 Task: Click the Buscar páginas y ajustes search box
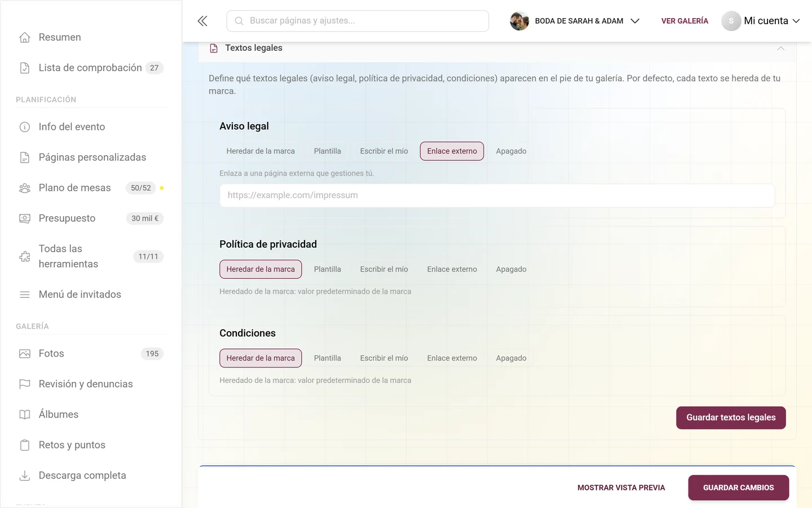358,21
